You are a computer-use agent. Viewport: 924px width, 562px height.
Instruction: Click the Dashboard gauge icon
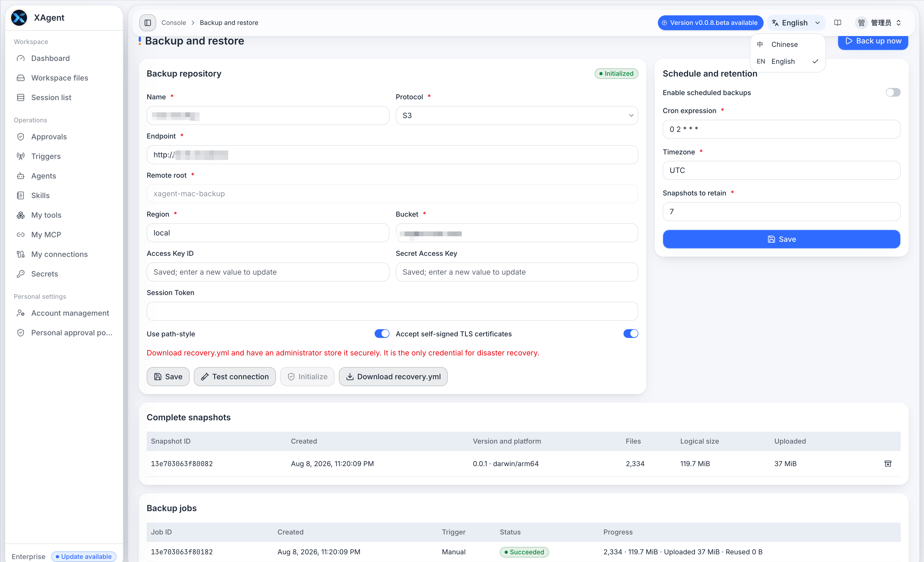tap(21, 58)
